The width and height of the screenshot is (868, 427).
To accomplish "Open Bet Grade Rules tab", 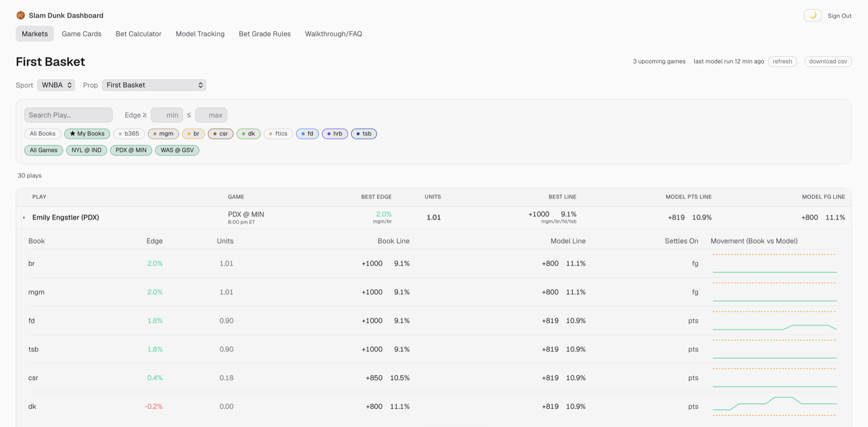I will pyautogui.click(x=265, y=34).
